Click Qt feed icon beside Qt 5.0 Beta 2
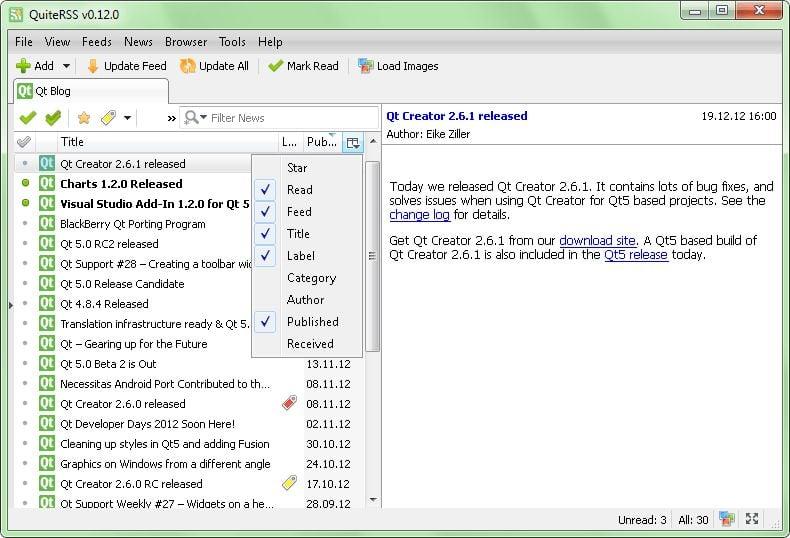 point(47,363)
